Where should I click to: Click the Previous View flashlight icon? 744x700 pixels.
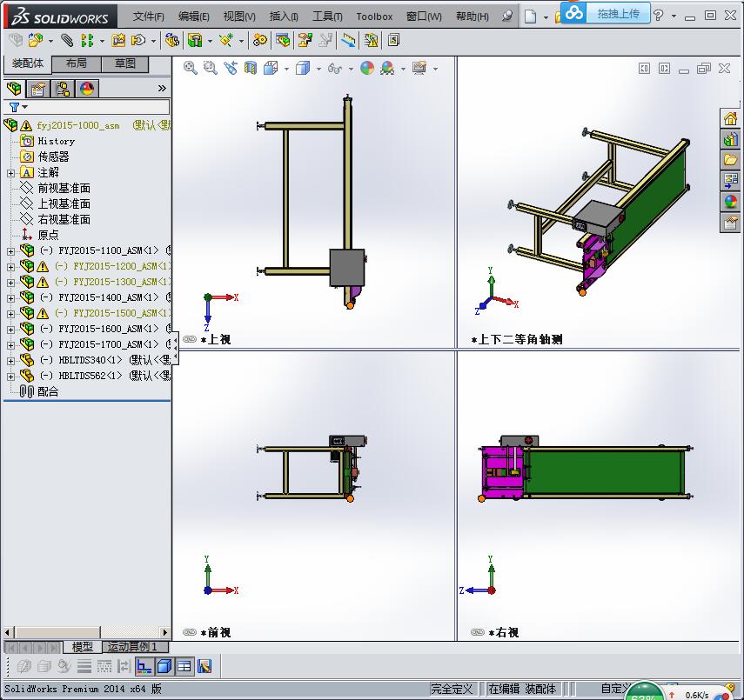[x=231, y=68]
